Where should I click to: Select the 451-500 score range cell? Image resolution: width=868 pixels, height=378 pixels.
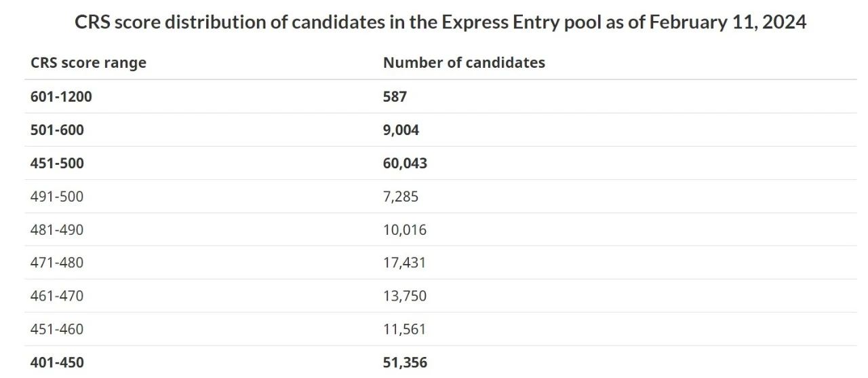pos(57,163)
